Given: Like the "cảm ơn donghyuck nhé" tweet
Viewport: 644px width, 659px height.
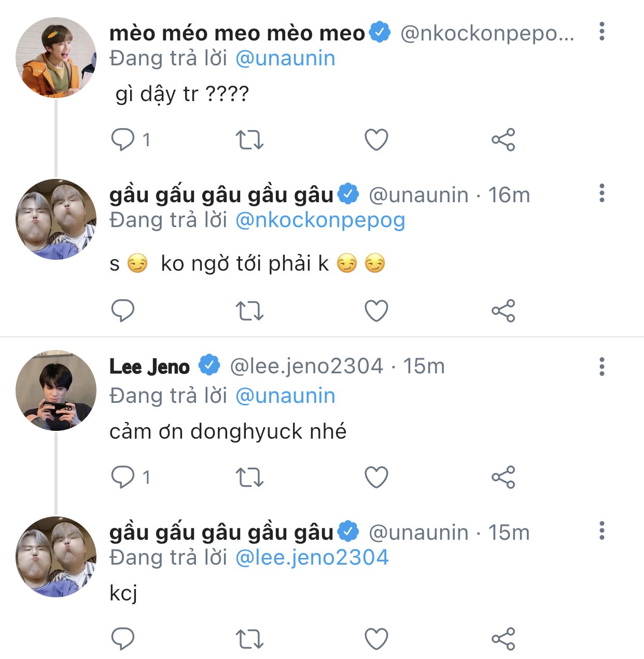Looking at the screenshot, I should [376, 478].
